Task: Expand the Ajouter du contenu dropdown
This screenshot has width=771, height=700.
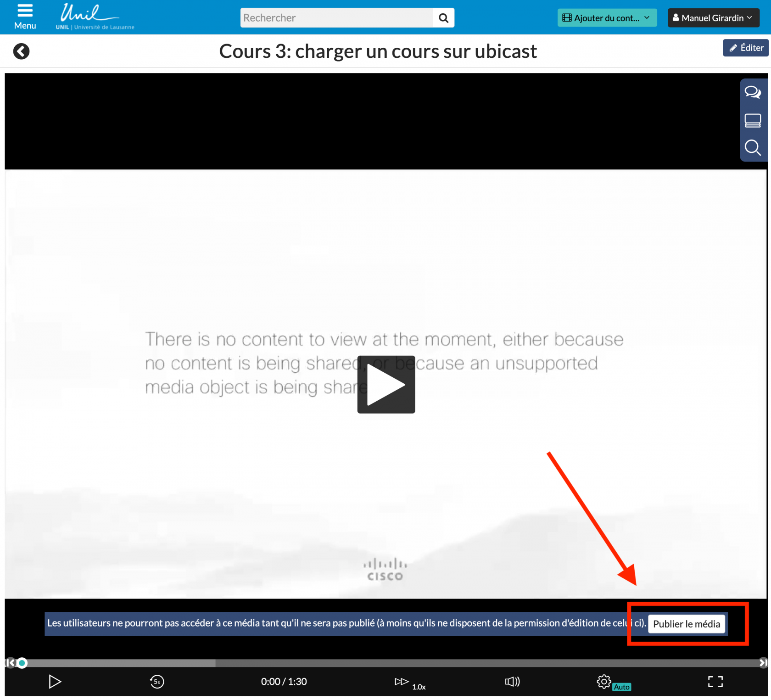Action: (x=607, y=18)
